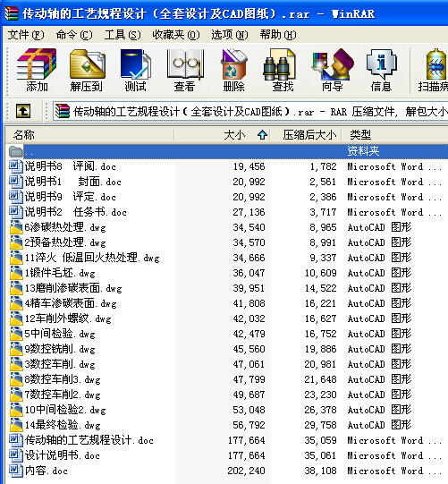The height and width of the screenshot is (484, 448).
Task: Click packed size value 35,061
Action: [x=320, y=455]
